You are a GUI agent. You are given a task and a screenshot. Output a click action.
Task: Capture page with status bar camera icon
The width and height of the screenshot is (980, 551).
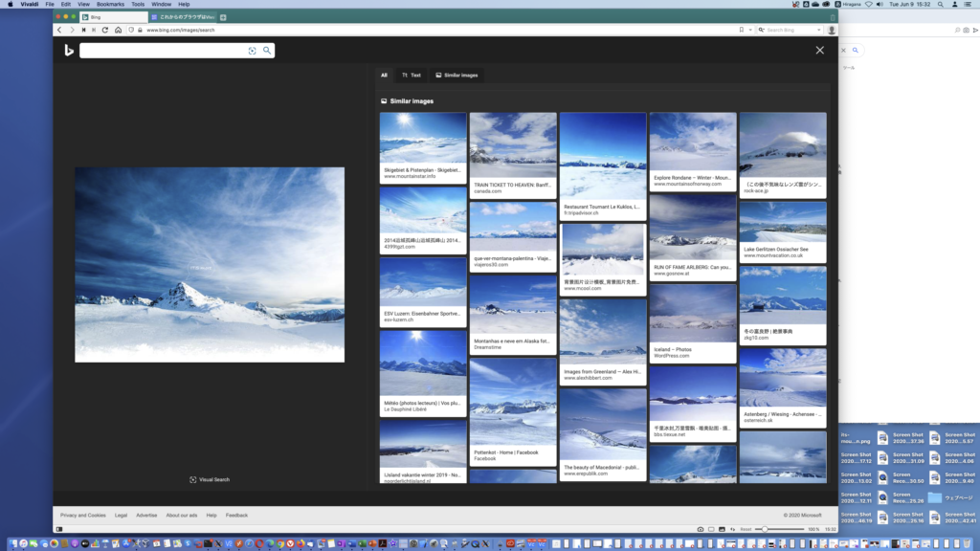point(700,529)
